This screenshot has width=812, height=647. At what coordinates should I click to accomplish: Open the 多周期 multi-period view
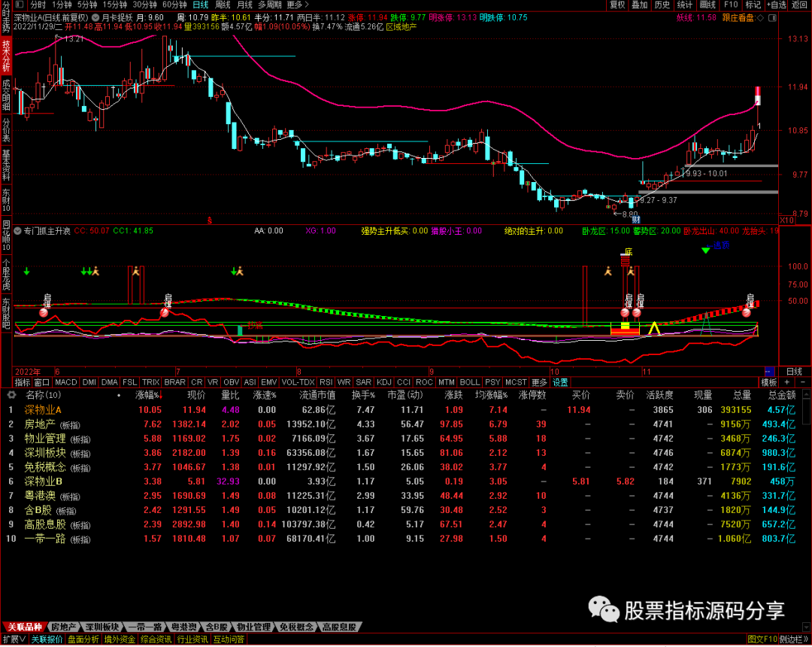[x=270, y=5]
